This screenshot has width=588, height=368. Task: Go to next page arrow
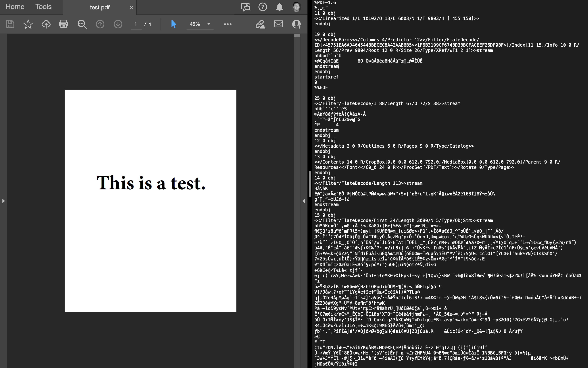(118, 24)
